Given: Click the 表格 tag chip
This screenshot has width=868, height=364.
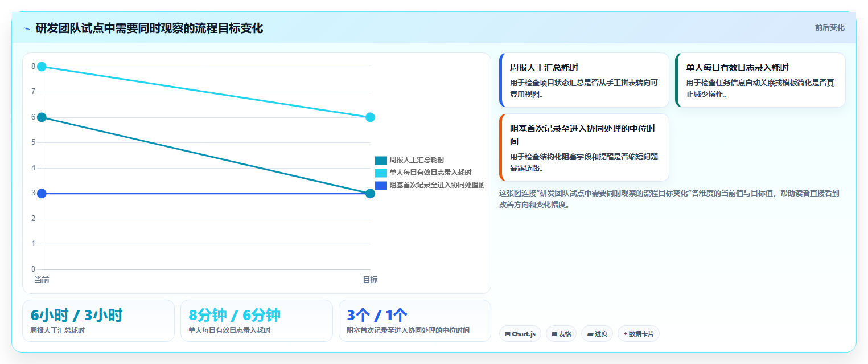Looking at the screenshot, I should [561, 334].
